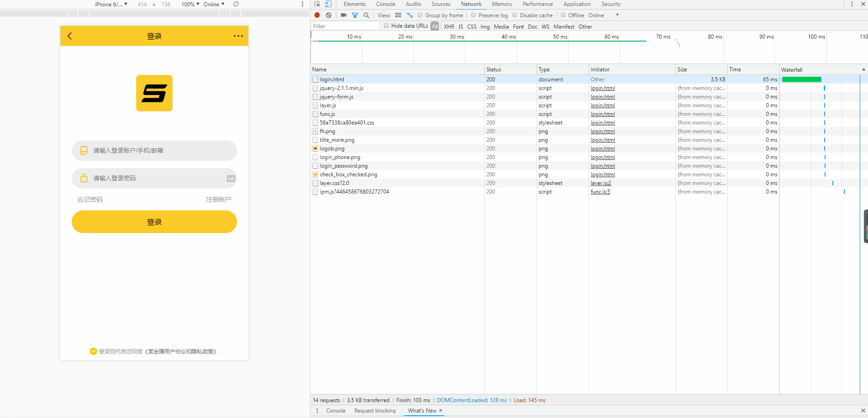Show the on-screen keyboard icon in password field

[231, 179]
